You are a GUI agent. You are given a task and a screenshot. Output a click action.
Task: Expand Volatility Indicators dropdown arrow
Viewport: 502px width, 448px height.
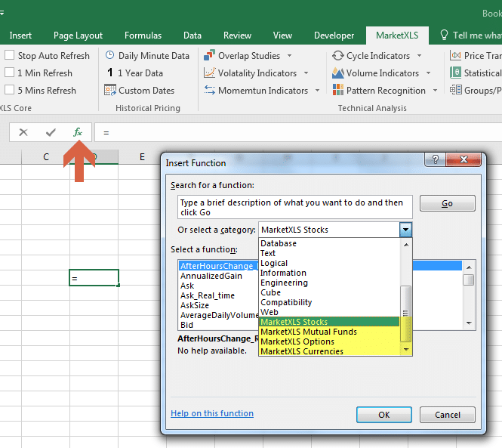pyautogui.click(x=306, y=73)
